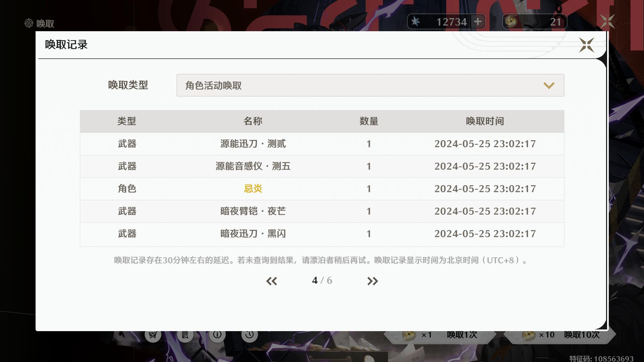This screenshot has width=644, height=362.
Task: Click the timestamp in the 暗夜迅刀・黑闪 row
Action: (485, 234)
